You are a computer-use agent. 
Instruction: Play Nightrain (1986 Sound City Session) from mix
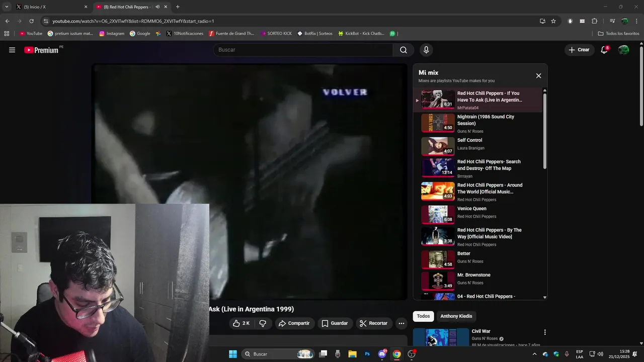tap(478, 123)
